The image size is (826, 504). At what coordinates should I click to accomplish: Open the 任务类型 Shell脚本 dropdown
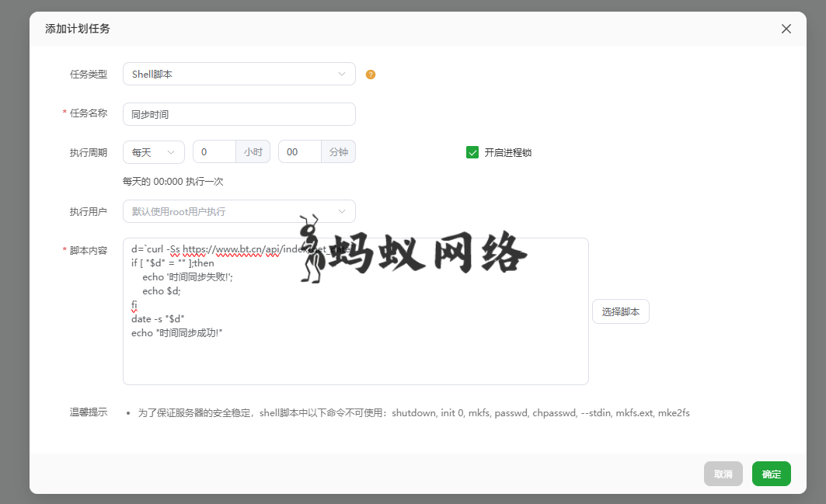[239, 74]
